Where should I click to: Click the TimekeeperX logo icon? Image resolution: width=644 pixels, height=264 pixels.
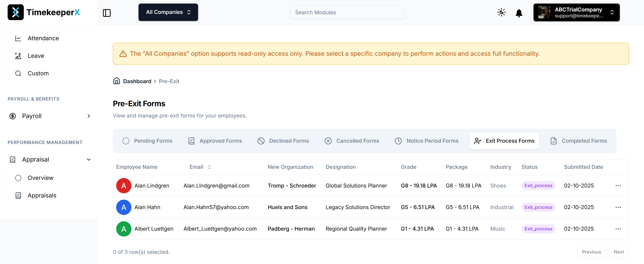click(15, 12)
